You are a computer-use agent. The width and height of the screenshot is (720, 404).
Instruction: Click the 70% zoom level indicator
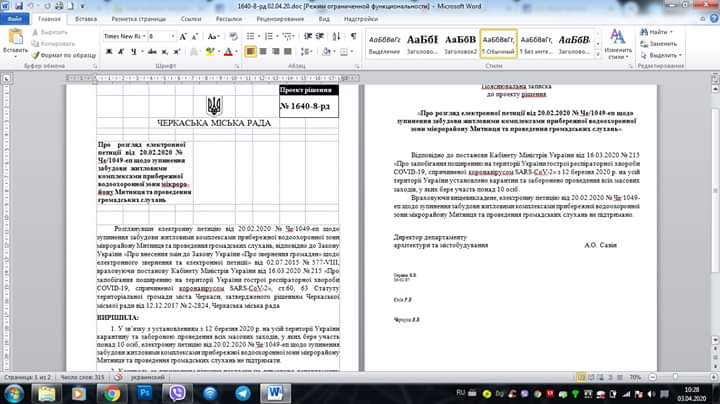coord(636,377)
